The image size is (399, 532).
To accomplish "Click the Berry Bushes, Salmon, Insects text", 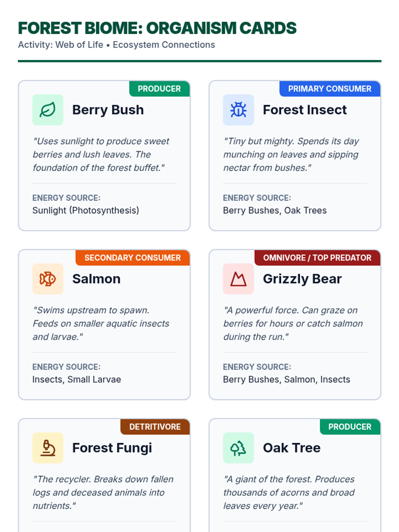I will (x=286, y=379).
